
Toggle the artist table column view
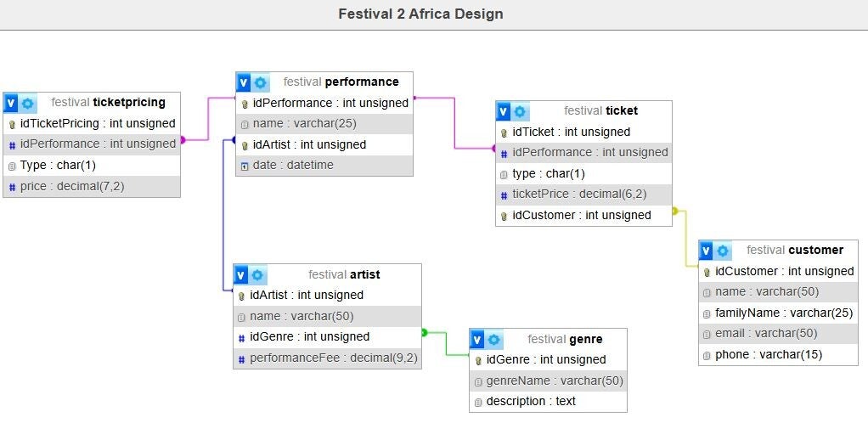242,274
